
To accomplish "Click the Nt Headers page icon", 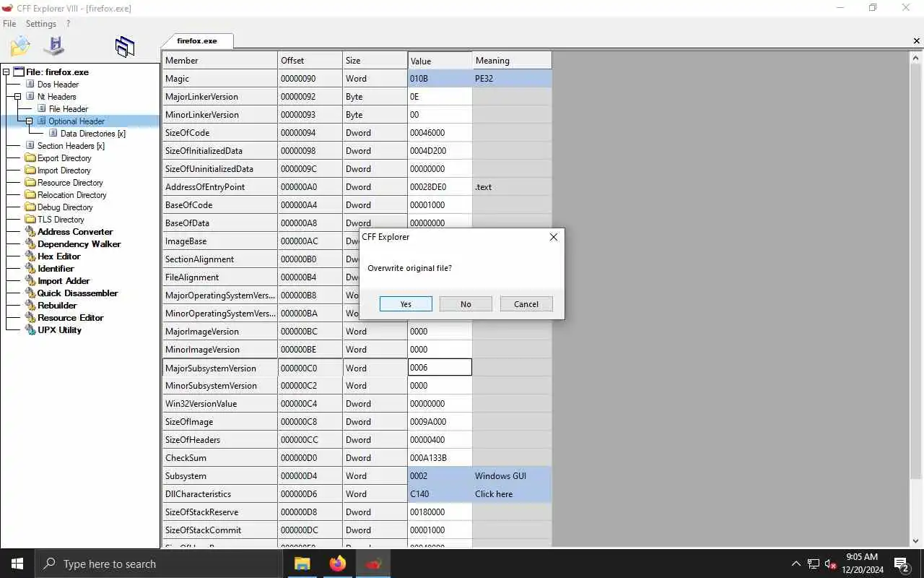I will [x=31, y=96].
